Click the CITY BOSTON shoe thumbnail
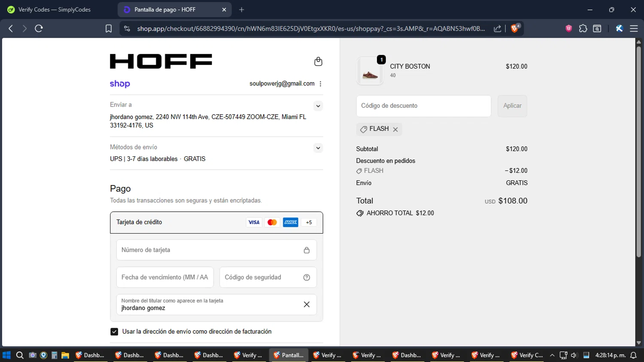Image resolution: width=644 pixels, height=362 pixels. (x=370, y=71)
